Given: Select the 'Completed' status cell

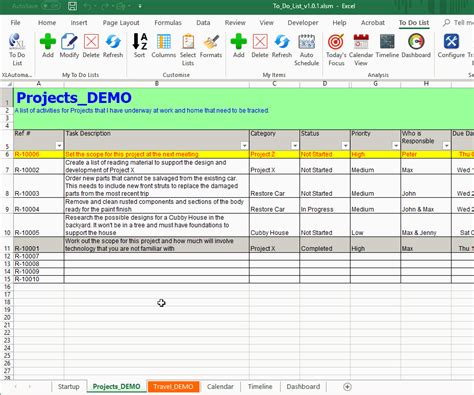Looking at the screenshot, I should click(325, 245).
